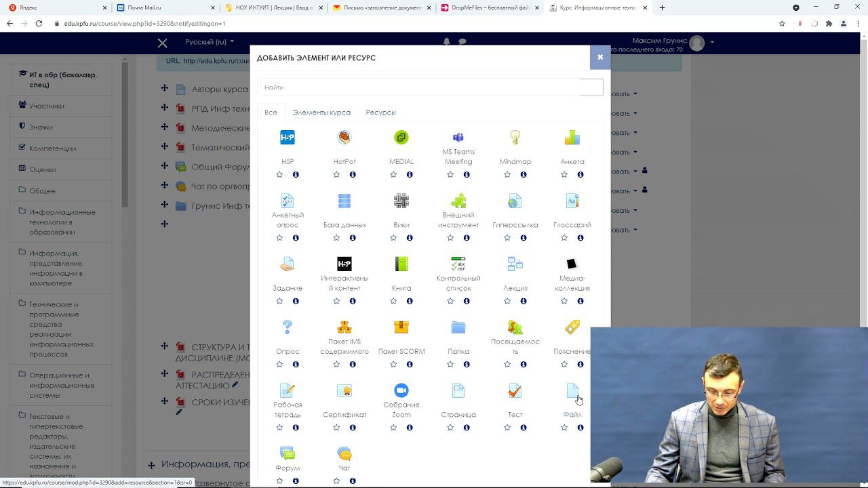
Task: Open Участники in the side navigation
Action: click(x=47, y=106)
